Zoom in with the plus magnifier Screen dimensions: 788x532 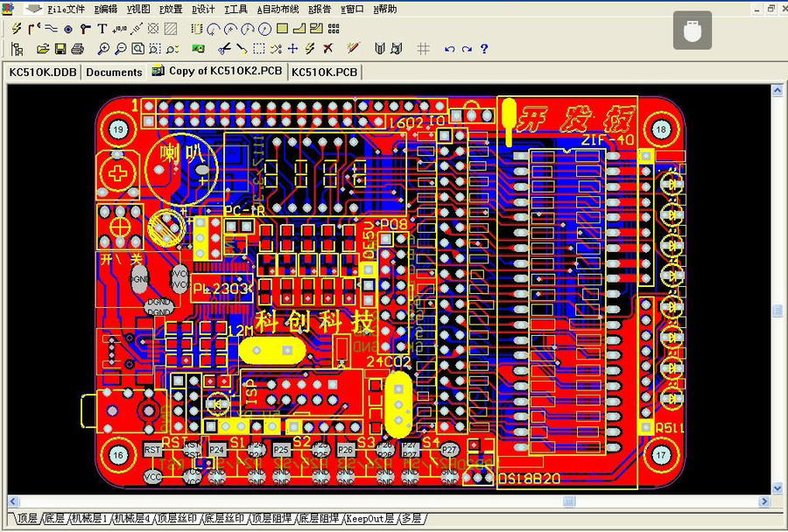pyautogui.click(x=103, y=49)
